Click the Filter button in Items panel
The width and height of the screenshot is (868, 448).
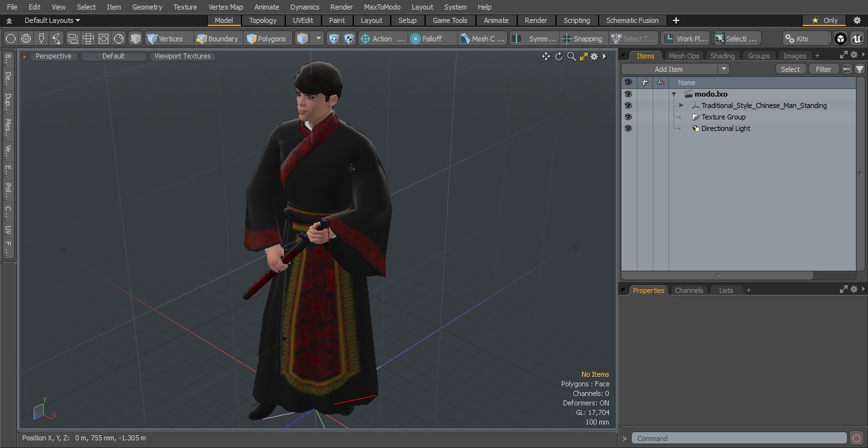coord(824,69)
